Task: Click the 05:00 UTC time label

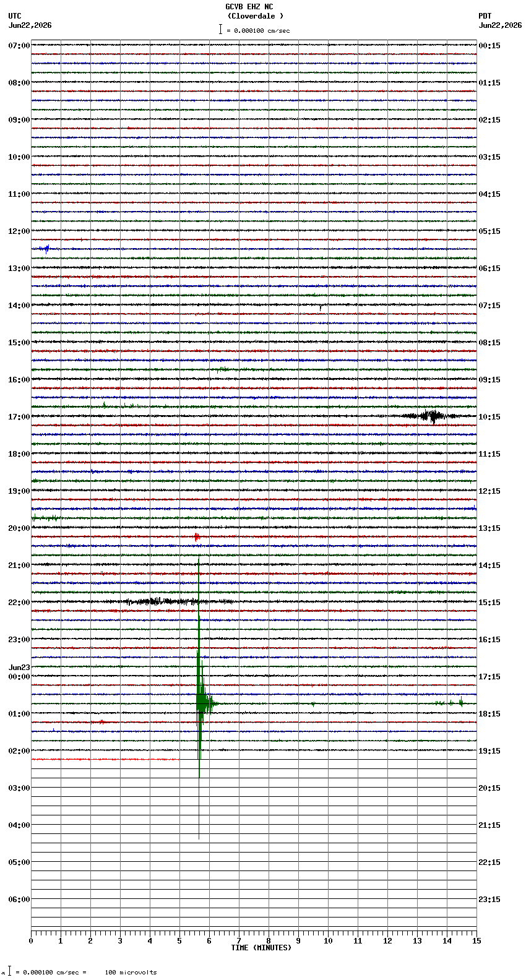Action: pyautogui.click(x=19, y=862)
